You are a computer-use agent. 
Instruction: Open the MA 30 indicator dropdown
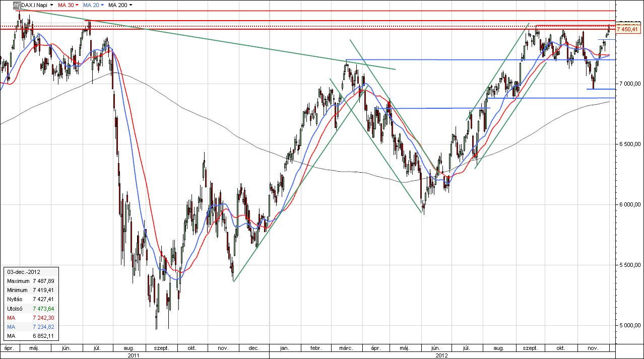tap(77, 5)
